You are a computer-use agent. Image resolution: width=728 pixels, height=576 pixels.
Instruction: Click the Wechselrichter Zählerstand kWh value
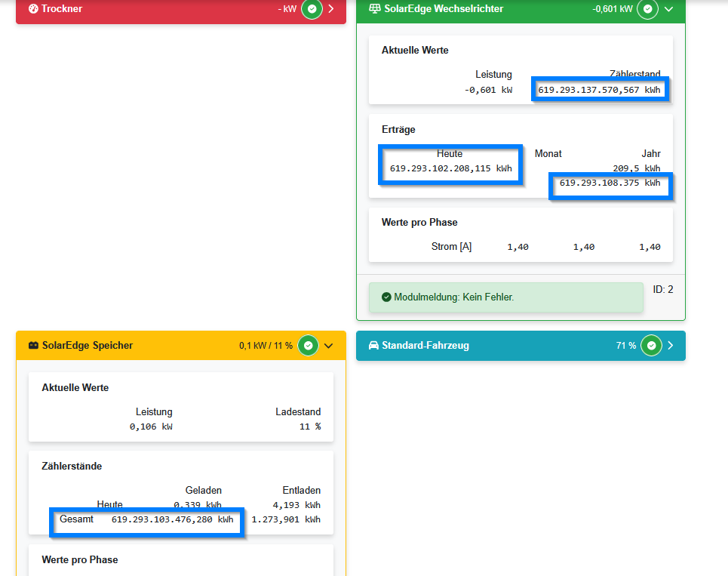coord(599,90)
